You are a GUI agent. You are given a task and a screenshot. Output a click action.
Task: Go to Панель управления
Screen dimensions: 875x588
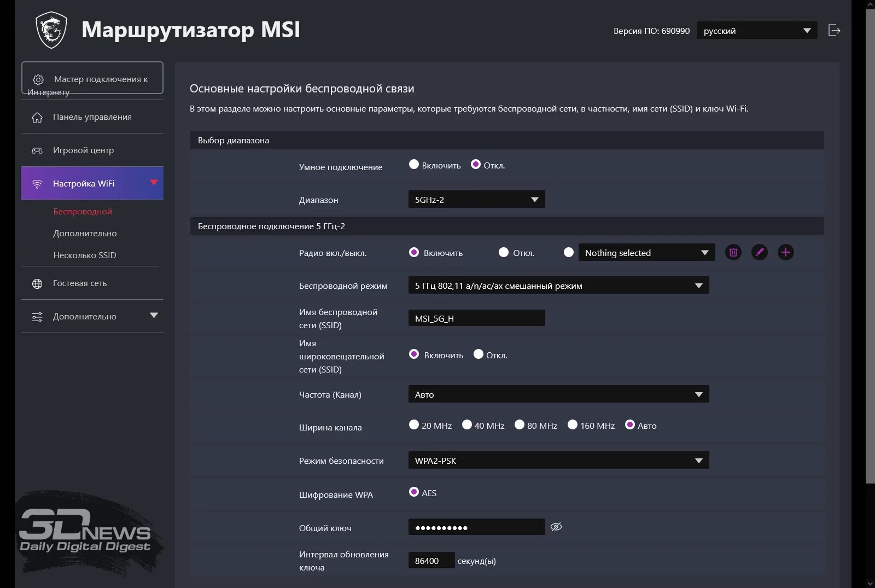(x=92, y=117)
